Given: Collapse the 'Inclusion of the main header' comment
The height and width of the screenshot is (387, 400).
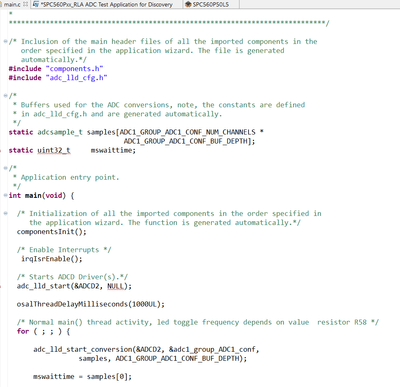Looking at the screenshot, I should click(5, 42).
